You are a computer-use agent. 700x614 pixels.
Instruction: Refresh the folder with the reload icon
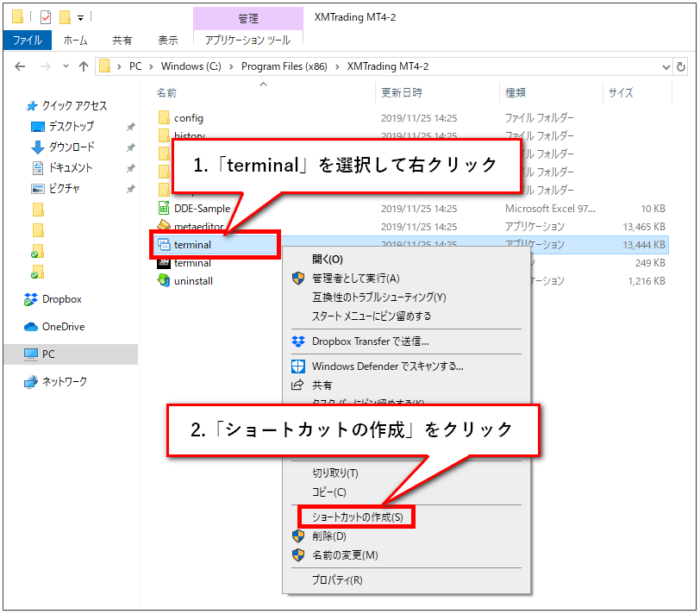pos(681,67)
